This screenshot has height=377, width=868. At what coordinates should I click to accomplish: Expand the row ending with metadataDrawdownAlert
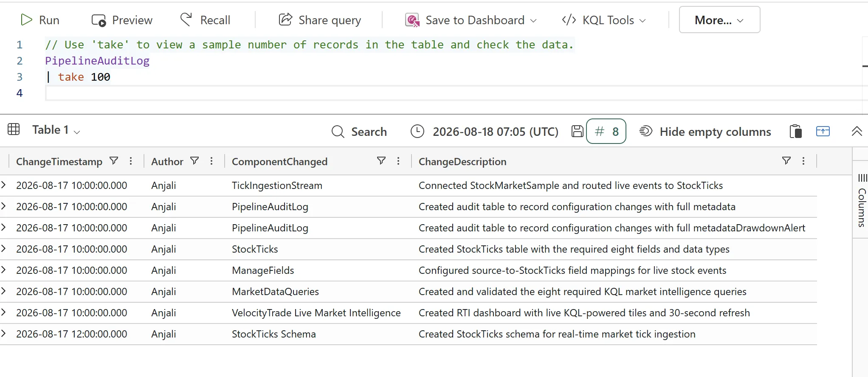click(x=4, y=227)
